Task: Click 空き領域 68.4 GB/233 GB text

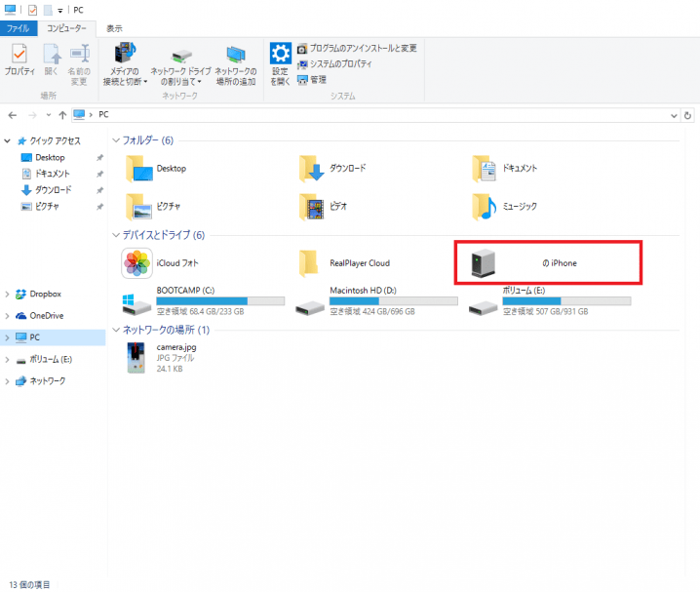Action: [x=201, y=312]
